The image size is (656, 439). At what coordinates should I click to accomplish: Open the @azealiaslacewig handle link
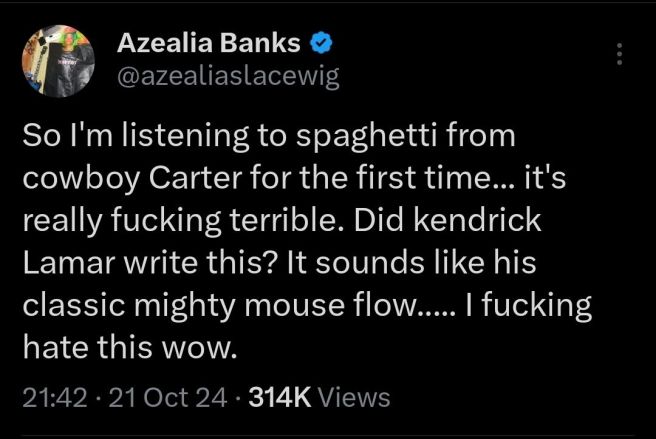[x=228, y=76]
